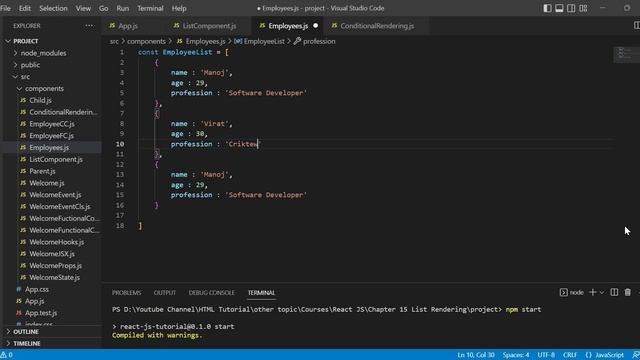Open File menu
Viewport: 640px width, 360px height.
(x=6, y=8)
